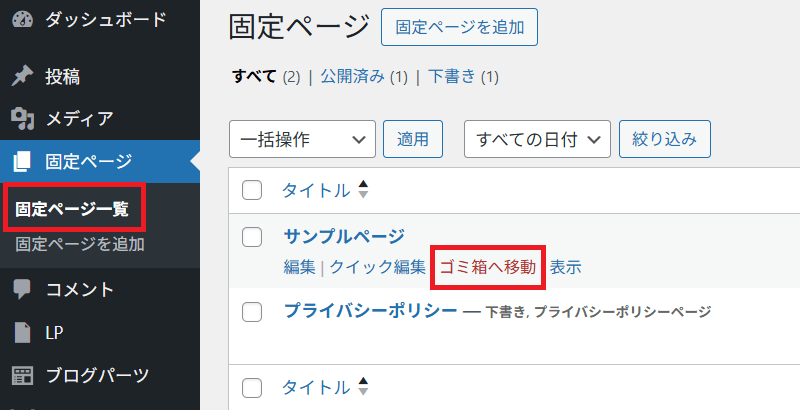
Task: Click the ブログパーツ layout icon
Action: pos(22,376)
